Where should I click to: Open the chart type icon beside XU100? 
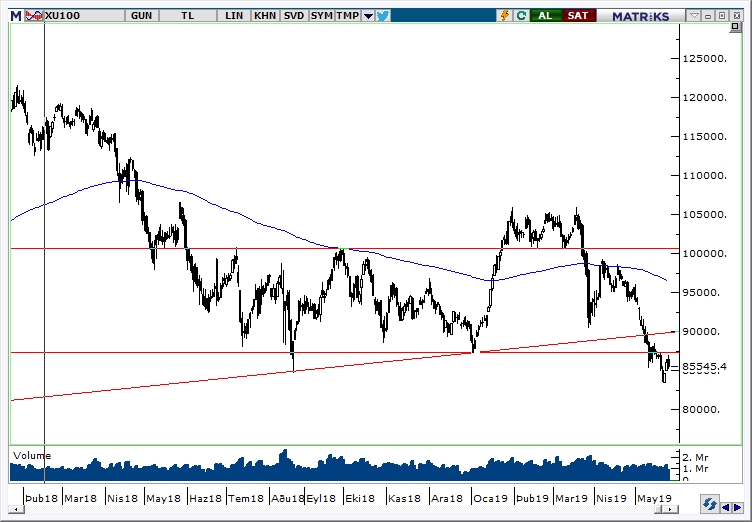click(34, 16)
